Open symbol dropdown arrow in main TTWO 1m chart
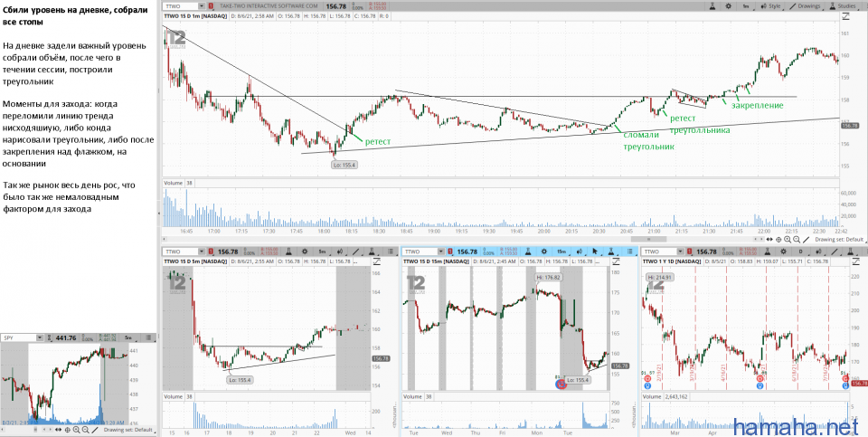The width and height of the screenshot is (868, 437). coord(201,5)
